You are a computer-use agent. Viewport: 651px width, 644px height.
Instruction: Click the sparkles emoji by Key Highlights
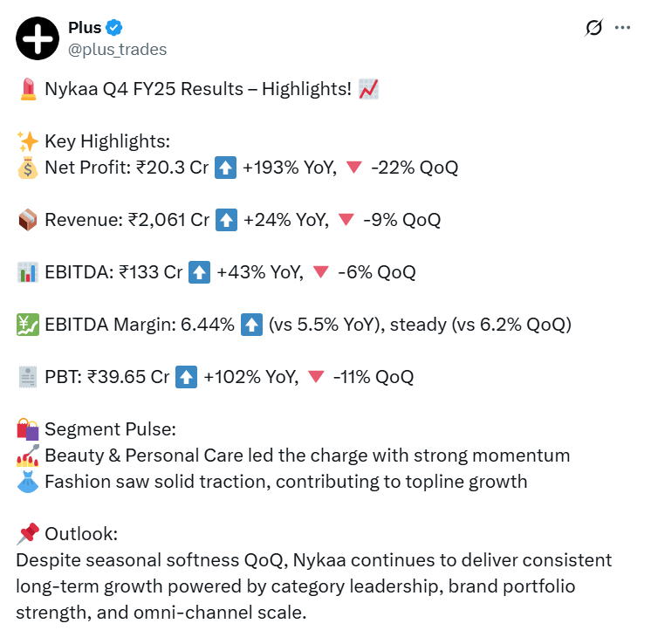(x=27, y=141)
